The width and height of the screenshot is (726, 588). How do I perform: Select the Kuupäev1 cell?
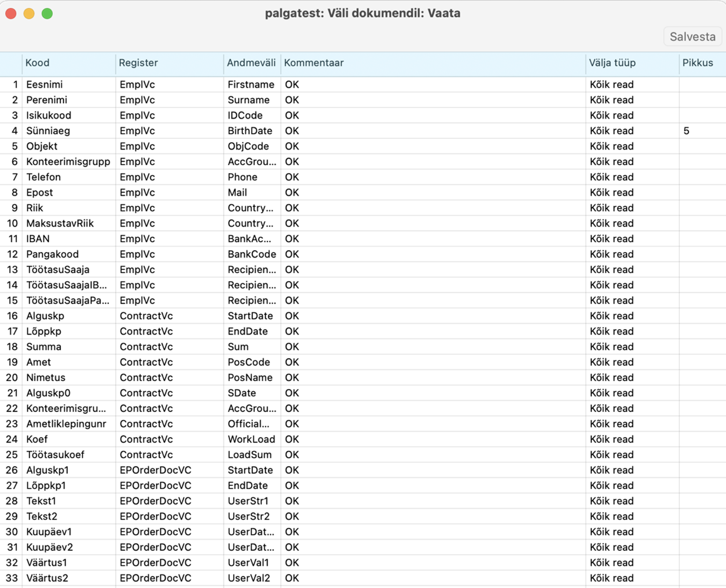[x=69, y=532]
